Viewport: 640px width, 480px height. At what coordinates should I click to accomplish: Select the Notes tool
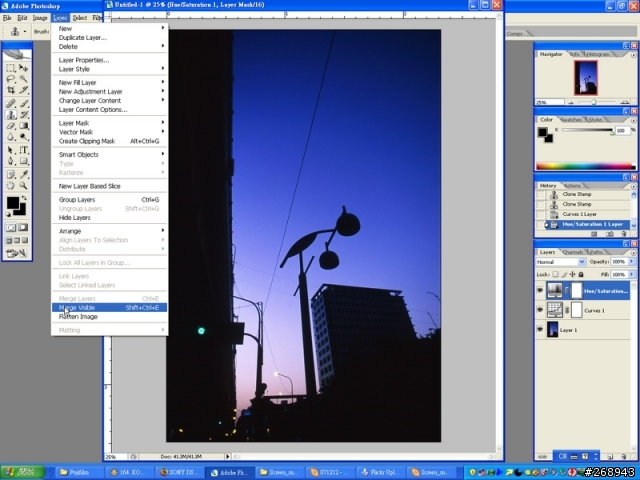(11, 175)
